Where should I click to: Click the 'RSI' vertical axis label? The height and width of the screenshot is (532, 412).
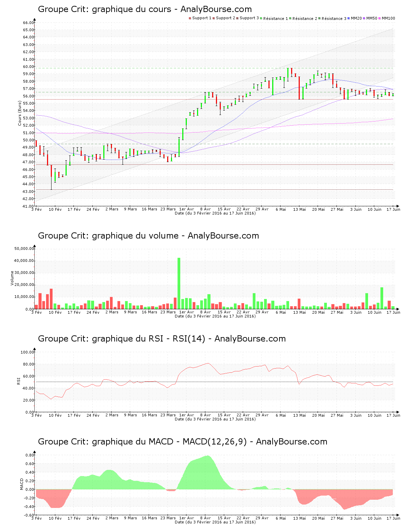pyautogui.click(x=19, y=381)
